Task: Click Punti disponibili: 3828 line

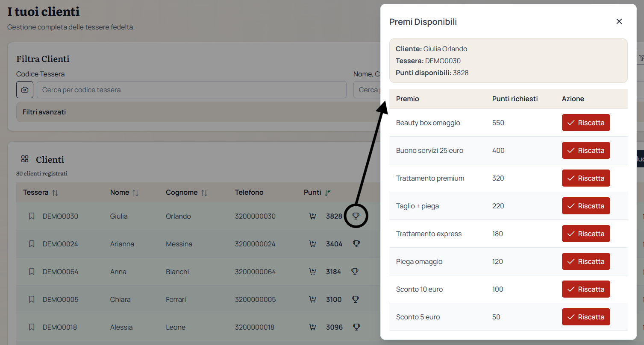Action: [x=432, y=73]
